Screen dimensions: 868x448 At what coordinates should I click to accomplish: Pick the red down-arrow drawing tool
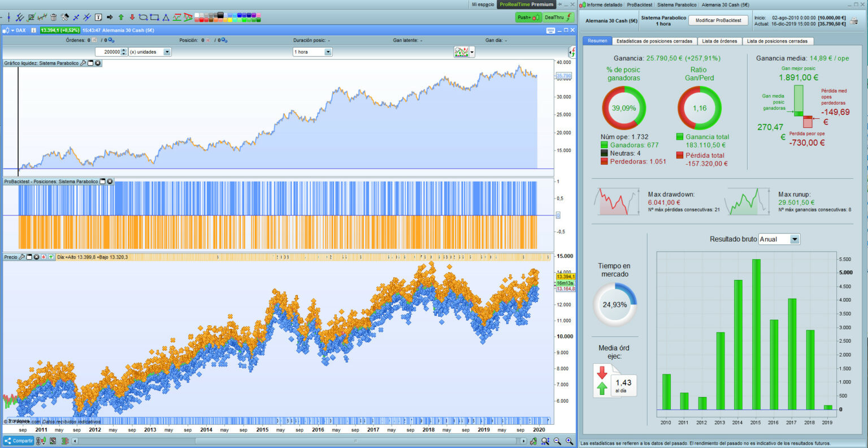(132, 18)
